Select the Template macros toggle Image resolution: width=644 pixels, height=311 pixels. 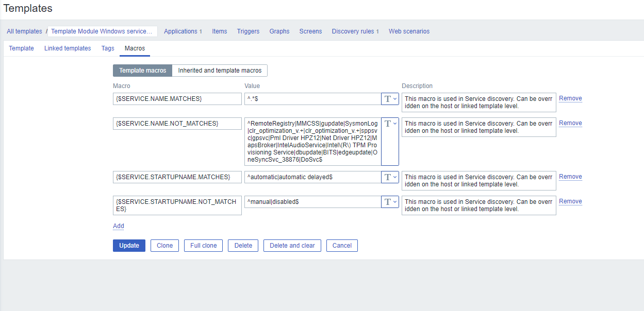click(x=142, y=71)
